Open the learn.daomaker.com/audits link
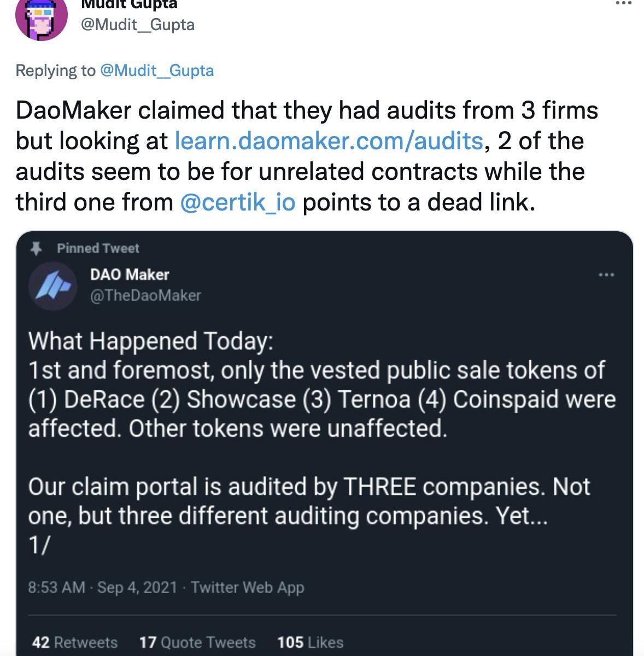The image size is (644, 656). [329, 141]
